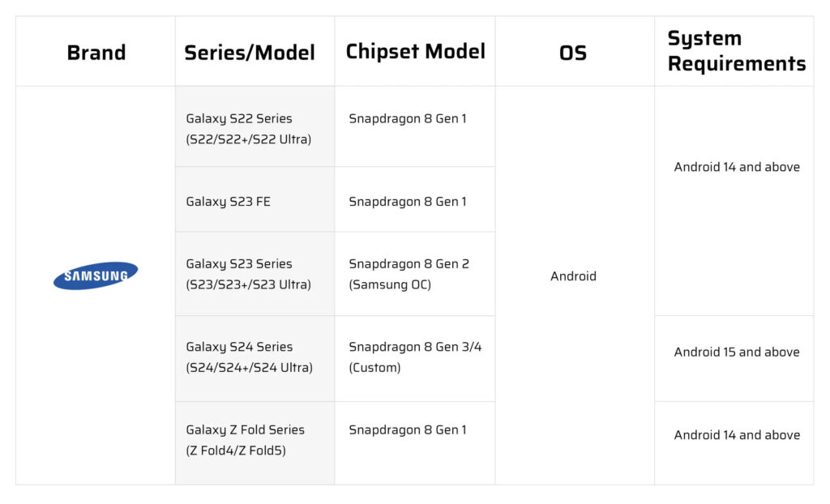Click the OS column header
This screenshot has height=504, width=830.
point(573,53)
